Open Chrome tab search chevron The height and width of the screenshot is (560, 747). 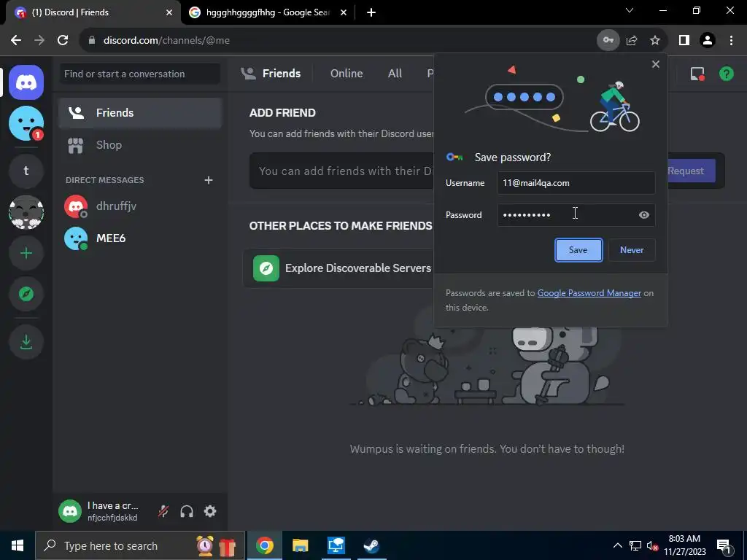630,10
